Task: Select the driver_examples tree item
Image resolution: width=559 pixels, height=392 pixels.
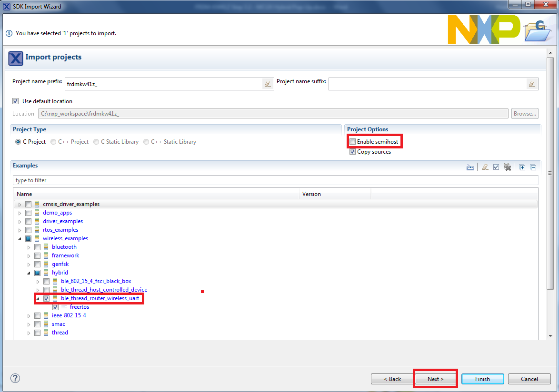Action: click(x=62, y=221)
